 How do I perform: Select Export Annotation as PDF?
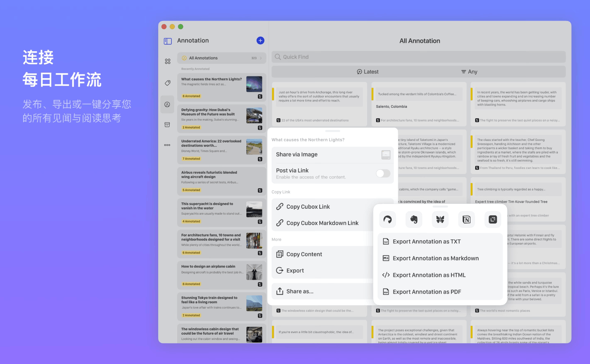[427, 292]
